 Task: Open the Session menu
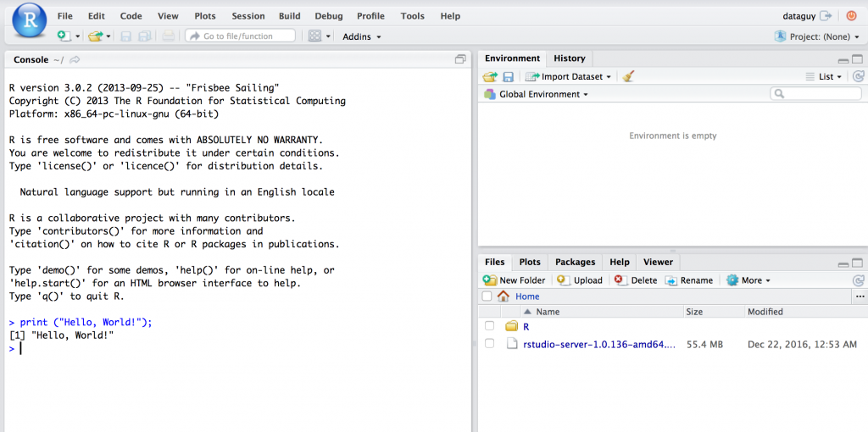tap(248, 16)
